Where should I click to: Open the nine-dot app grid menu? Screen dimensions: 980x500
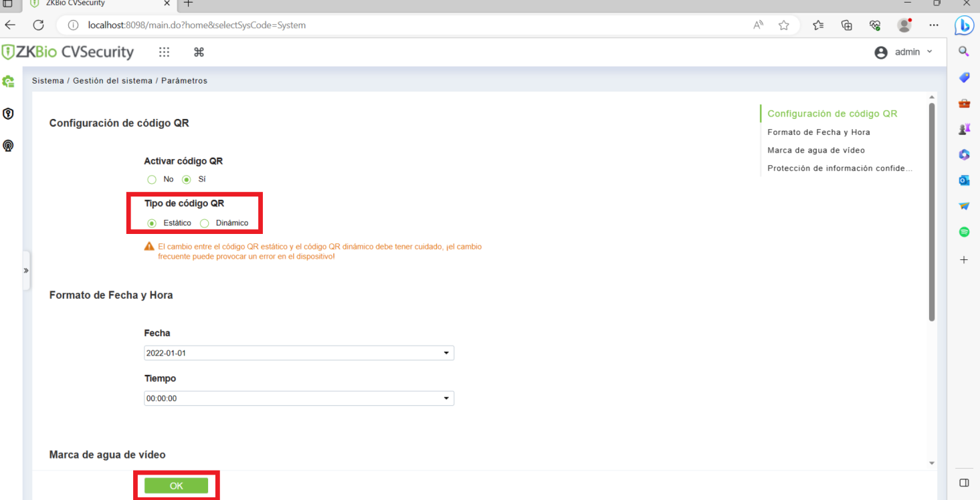pos(164,52)
